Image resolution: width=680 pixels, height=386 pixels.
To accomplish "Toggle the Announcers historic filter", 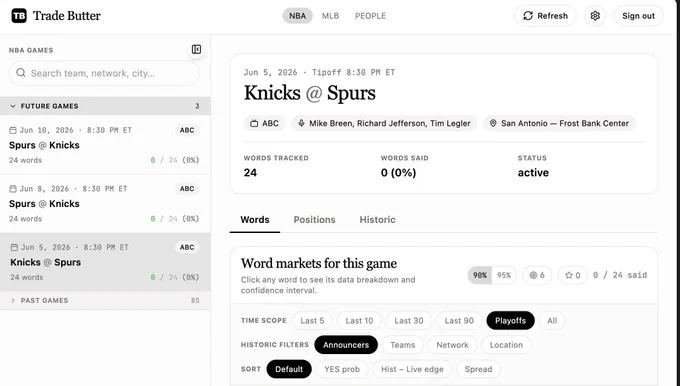I will pos(346,345).
